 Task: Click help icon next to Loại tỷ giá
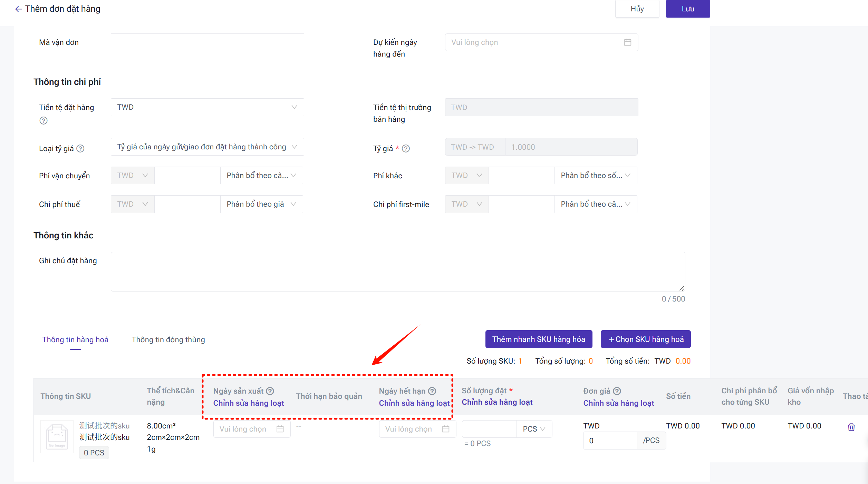80,148
